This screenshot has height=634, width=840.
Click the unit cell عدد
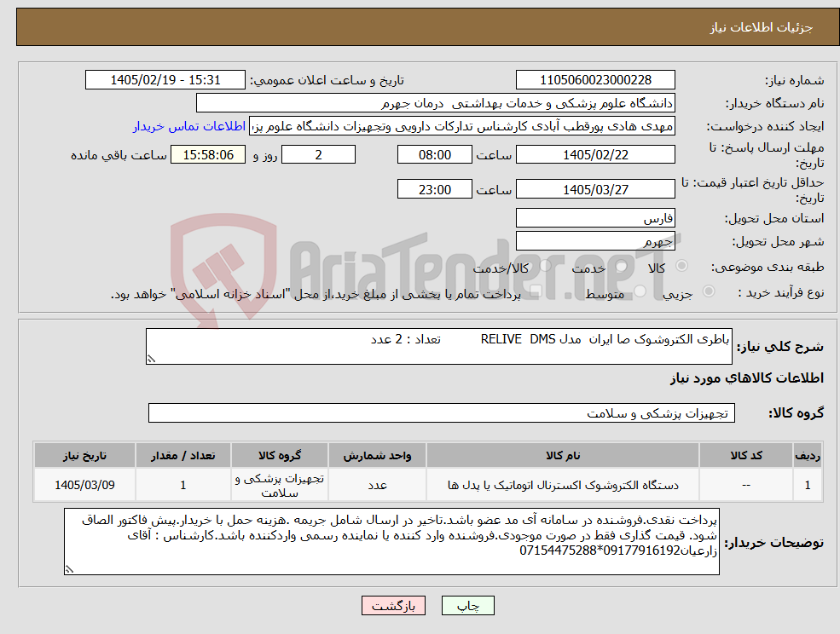[x=377, y=485]
